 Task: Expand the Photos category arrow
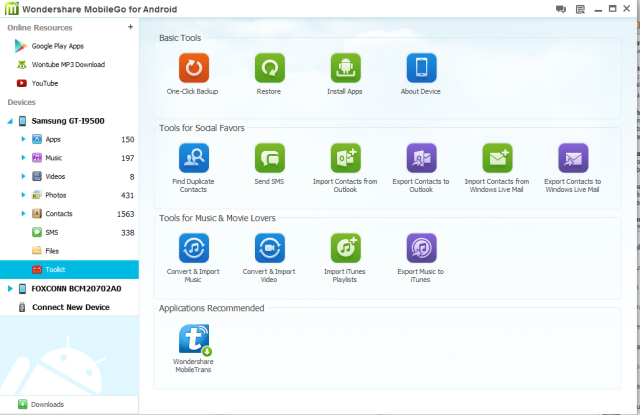pos(23,195)
